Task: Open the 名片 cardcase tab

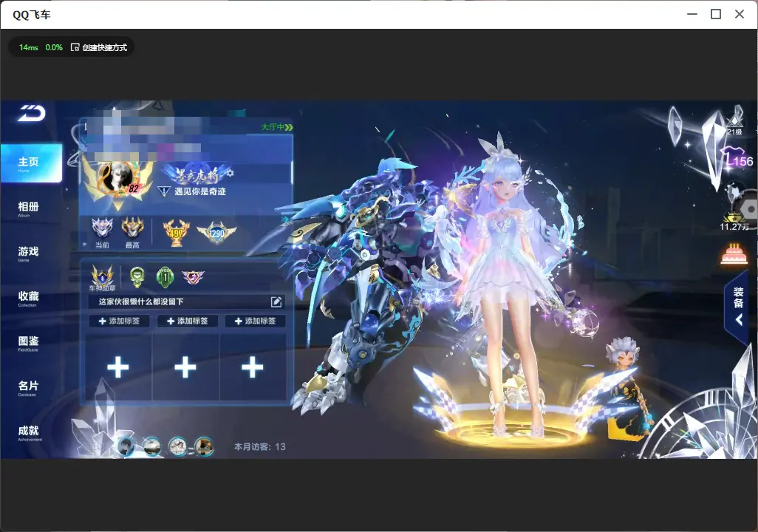Action: pos(29,387)
